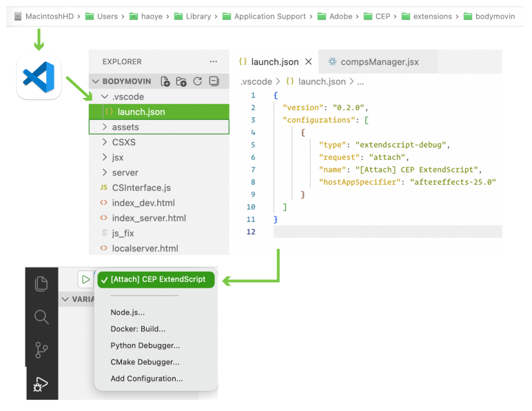Expand the server folder
Image resolution: width=532 pixels, height=411 pixels.
105,172
